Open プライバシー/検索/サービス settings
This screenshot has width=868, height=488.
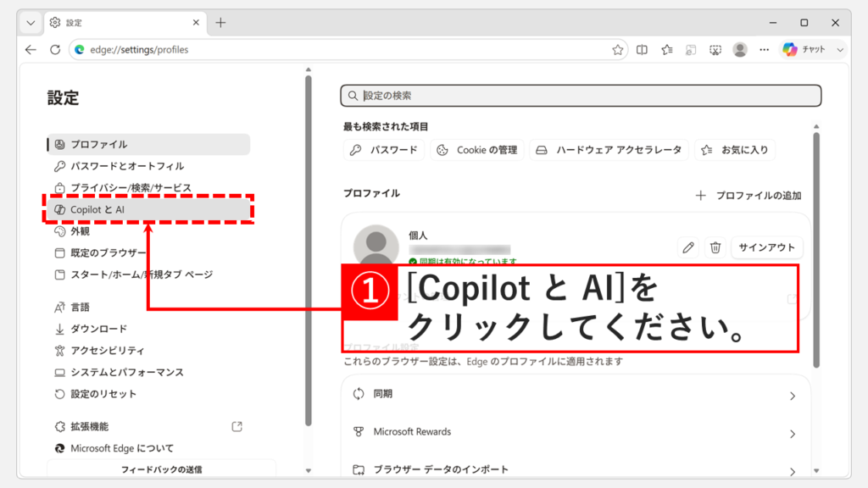point(148,187)
